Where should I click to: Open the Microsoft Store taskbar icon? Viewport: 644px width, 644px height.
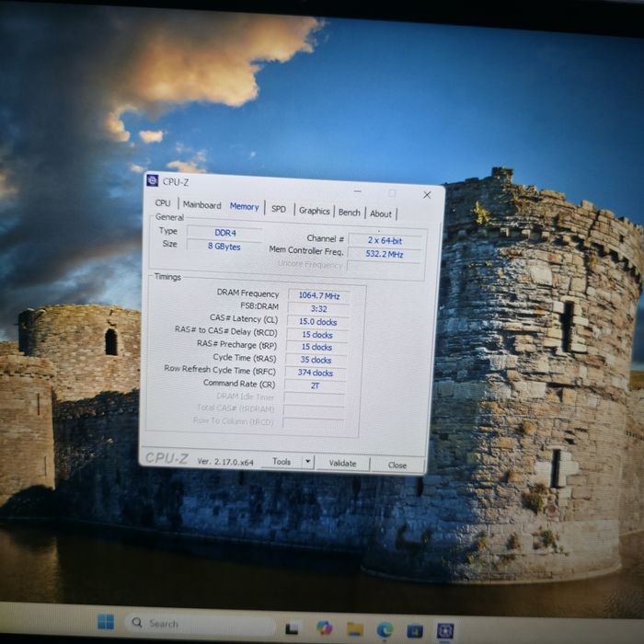[415, 630]
